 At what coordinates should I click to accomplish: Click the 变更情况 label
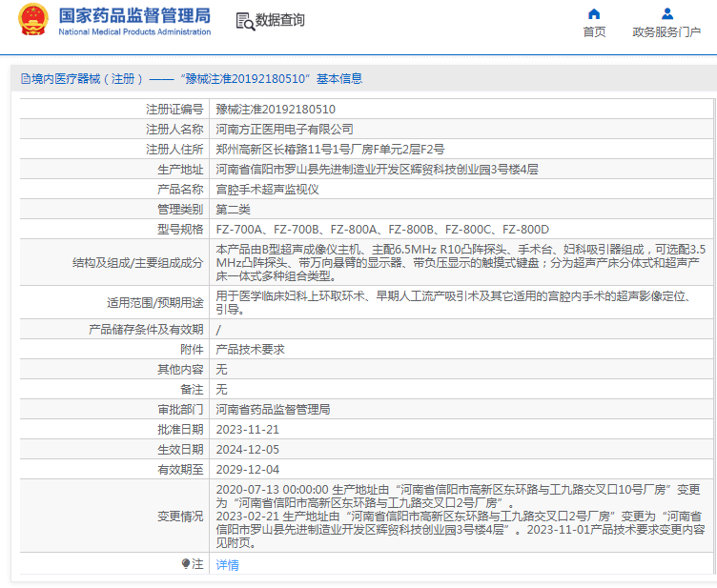click(180, 517)
